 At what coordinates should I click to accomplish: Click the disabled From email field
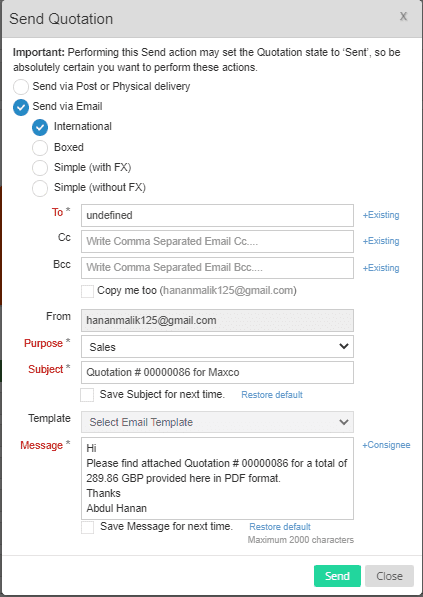217,320
